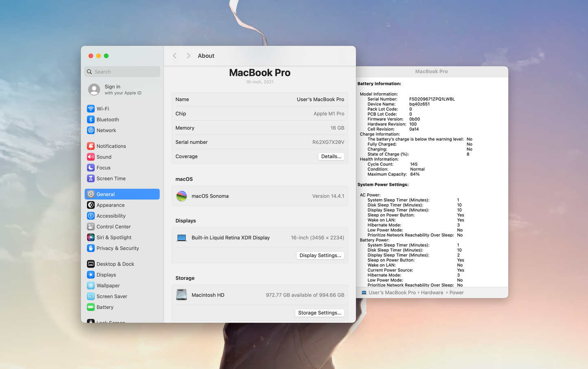Focus the Search field in sidebar
Viewport: 588px width, 369px height.
pos(122,72)
